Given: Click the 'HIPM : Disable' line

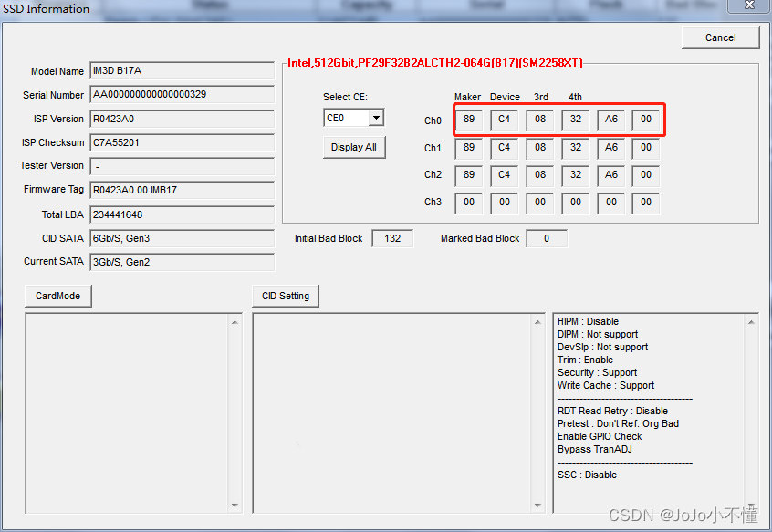Looking at the screenshot, I should click(x=588, y=321).
